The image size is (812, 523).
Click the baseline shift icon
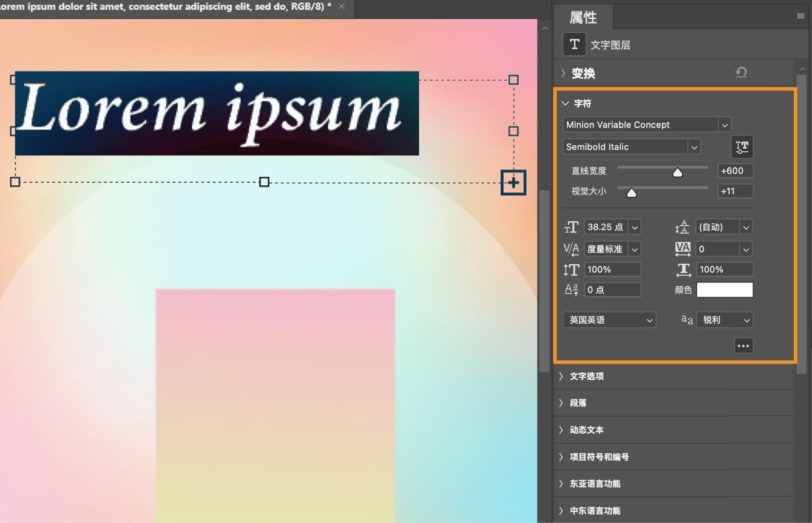570,290
